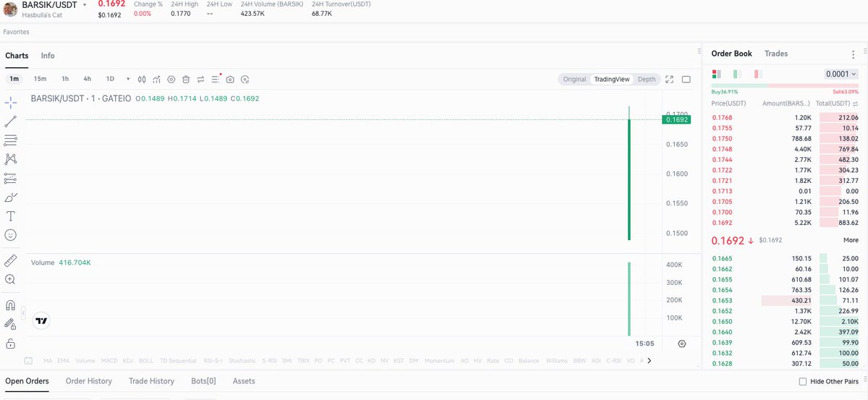Switch to Original chart view
The width and height of the screenshot is (868, 400).
(574, 80)
